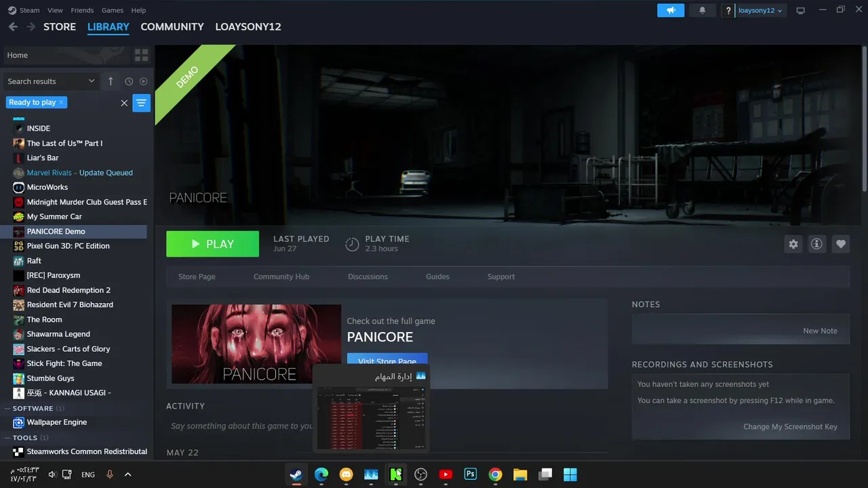Open the bell notifications

pyautogui.click(x=703, y=10)
